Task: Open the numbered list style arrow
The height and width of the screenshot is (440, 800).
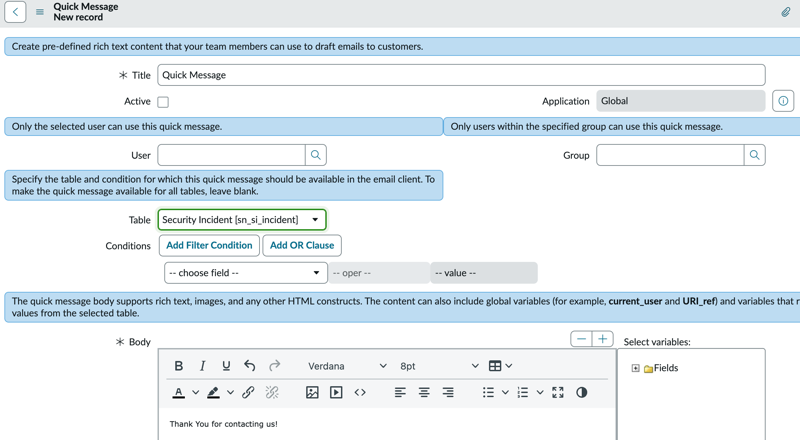Action: click(540, 393)
